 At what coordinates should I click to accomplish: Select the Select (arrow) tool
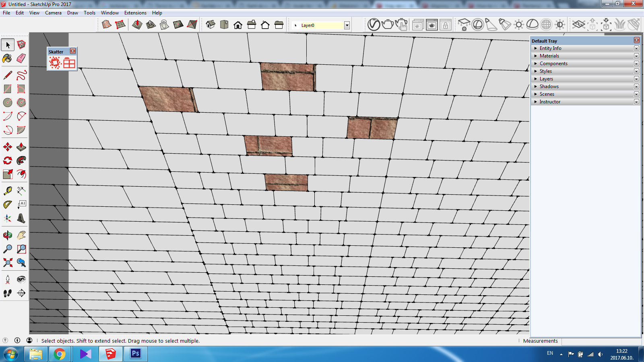[x=7, y=45]
